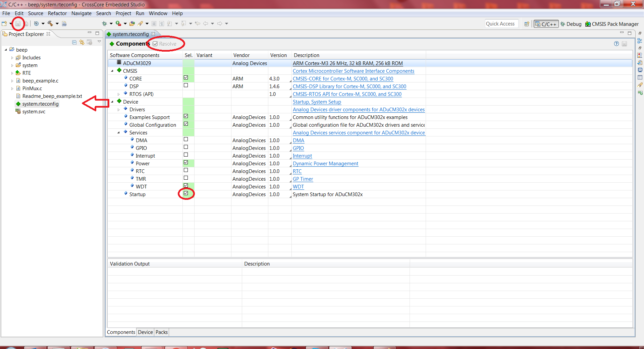Close the system.rteconfig editor tab

point(153,34)
